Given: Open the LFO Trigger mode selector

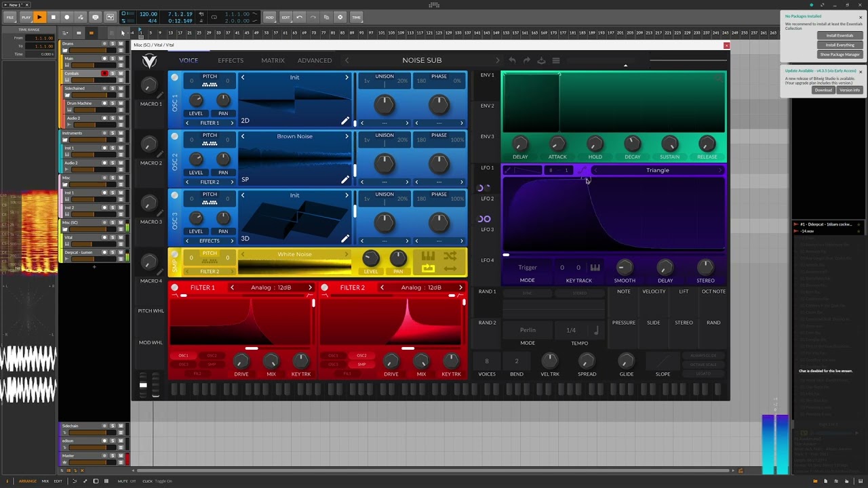Looking at the screenshot, I should 527,268.
